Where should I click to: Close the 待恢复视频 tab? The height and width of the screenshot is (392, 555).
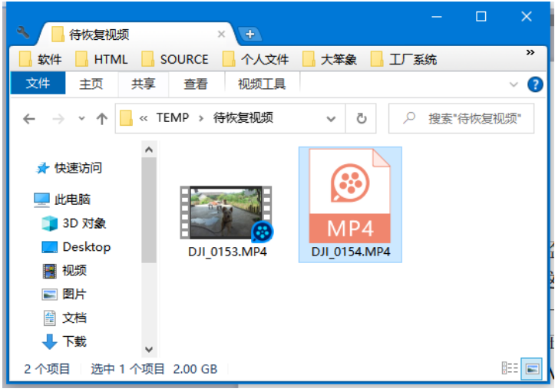coord(222,34)
